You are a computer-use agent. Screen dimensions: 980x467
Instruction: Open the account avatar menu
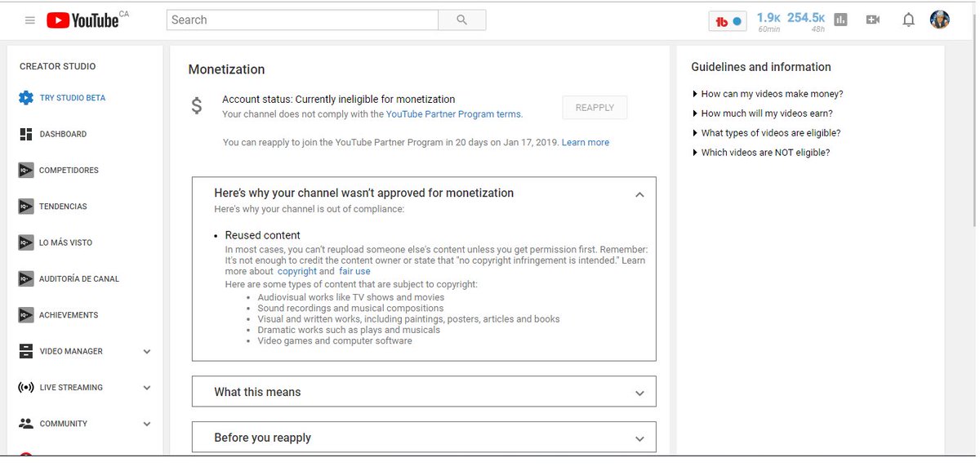click(940, 20)
